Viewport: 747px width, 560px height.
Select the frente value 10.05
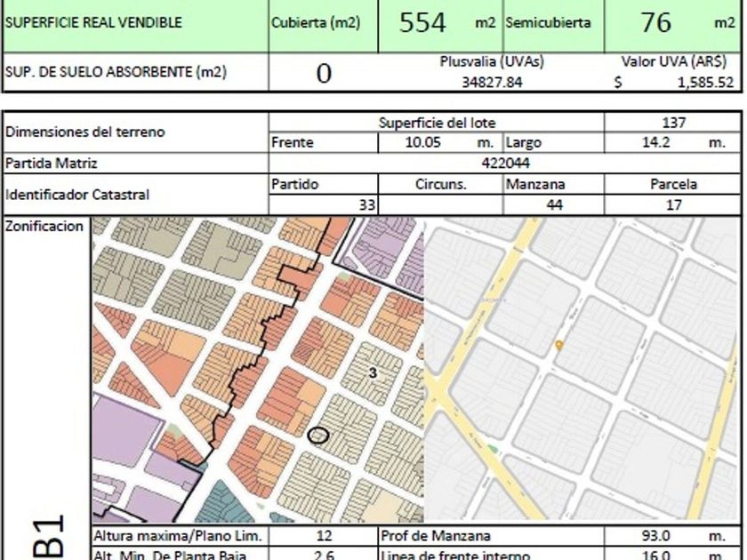click(x=422, y=142)
